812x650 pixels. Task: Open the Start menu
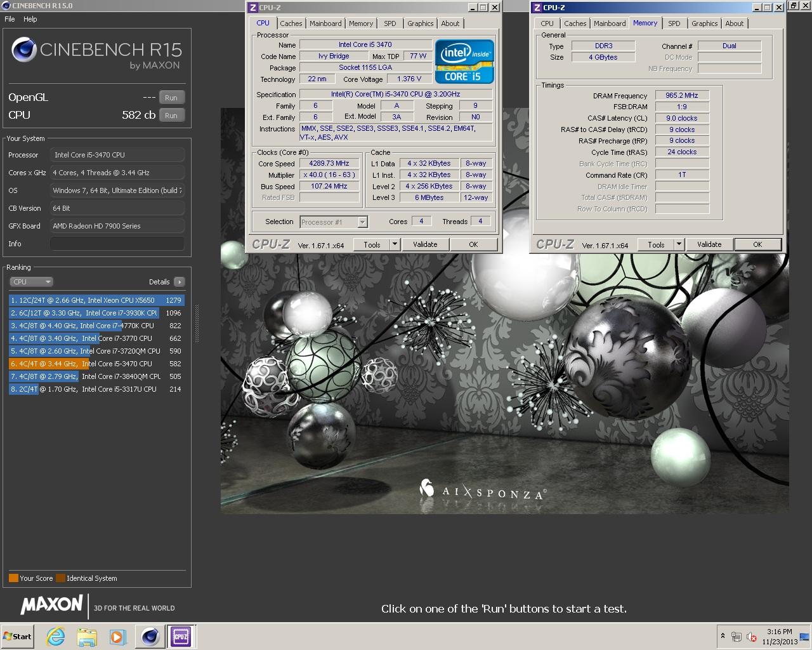[18, 636]
